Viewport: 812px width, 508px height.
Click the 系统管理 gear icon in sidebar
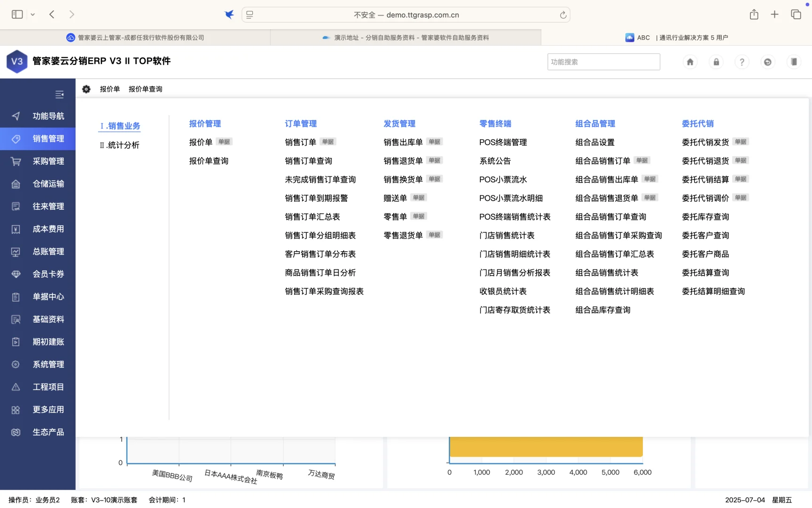point(16,364)
